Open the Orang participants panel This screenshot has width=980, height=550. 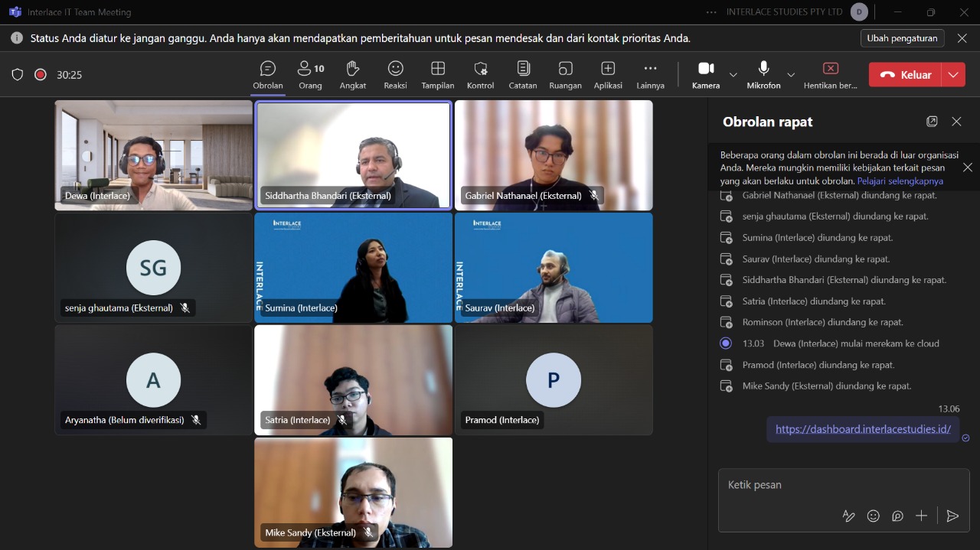[310, 75]
